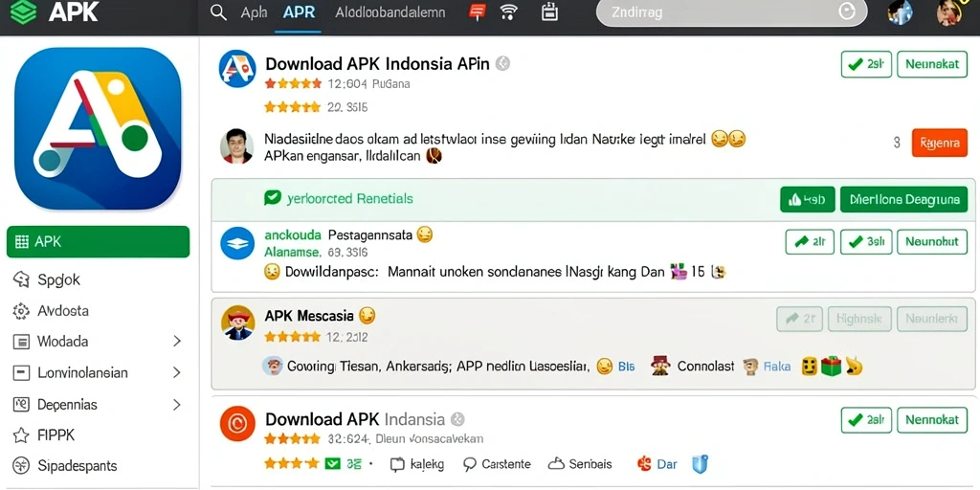
Task: Click the Senbeis cloud icon
Action: (556, 464)
